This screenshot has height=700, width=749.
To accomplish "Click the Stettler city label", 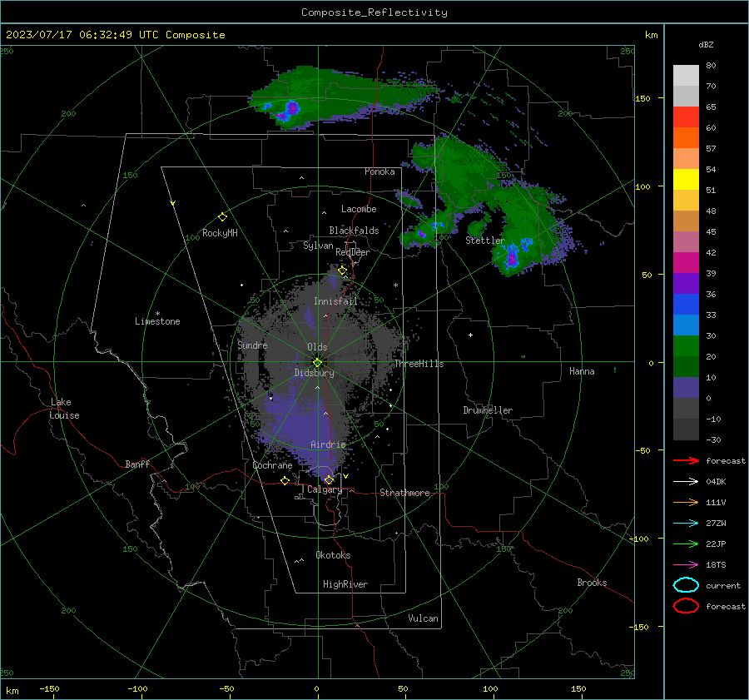I will click(x=485, y=241).
